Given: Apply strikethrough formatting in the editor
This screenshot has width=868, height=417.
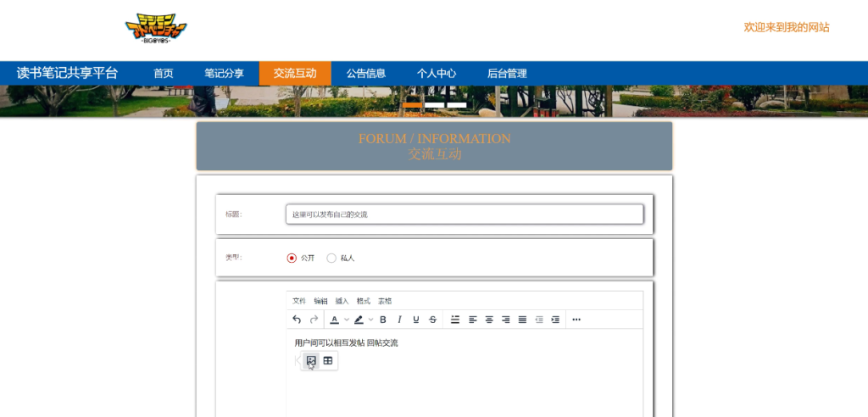Looking at the screenshot, I should click(x=433, y=320).
